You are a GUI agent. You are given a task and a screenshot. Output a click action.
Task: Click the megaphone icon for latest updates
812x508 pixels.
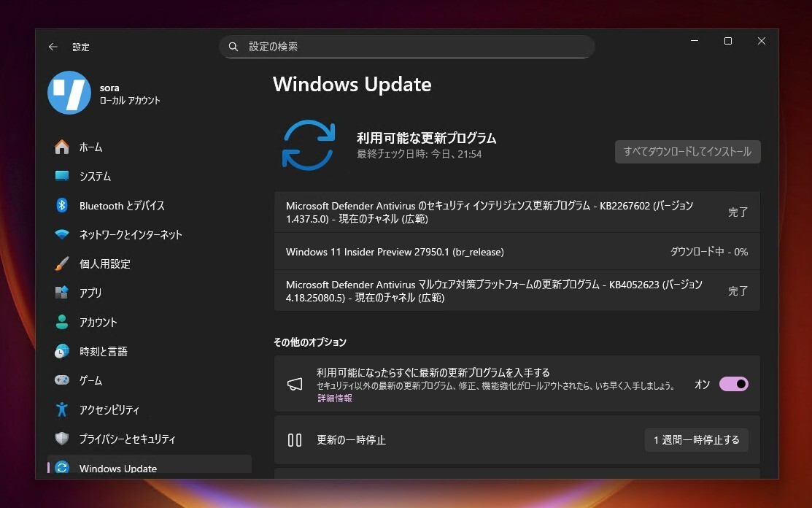[x=295, y=384]
